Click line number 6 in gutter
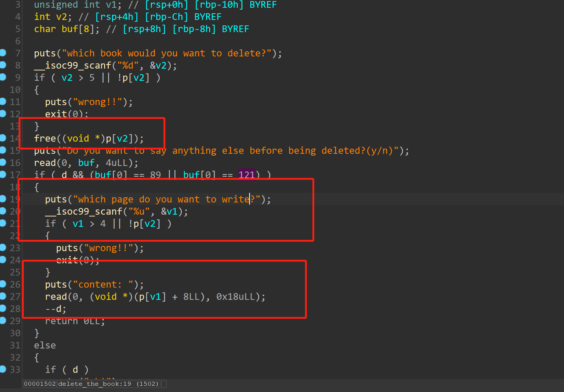The width and height of the screenshot is (564, 392). coord(18,41)
